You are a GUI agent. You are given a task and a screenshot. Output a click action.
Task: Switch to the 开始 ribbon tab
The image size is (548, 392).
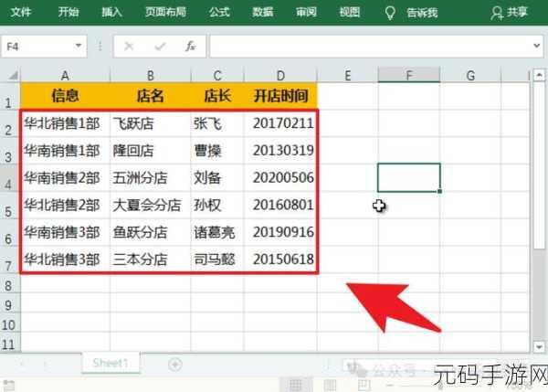tap(68, 12)
